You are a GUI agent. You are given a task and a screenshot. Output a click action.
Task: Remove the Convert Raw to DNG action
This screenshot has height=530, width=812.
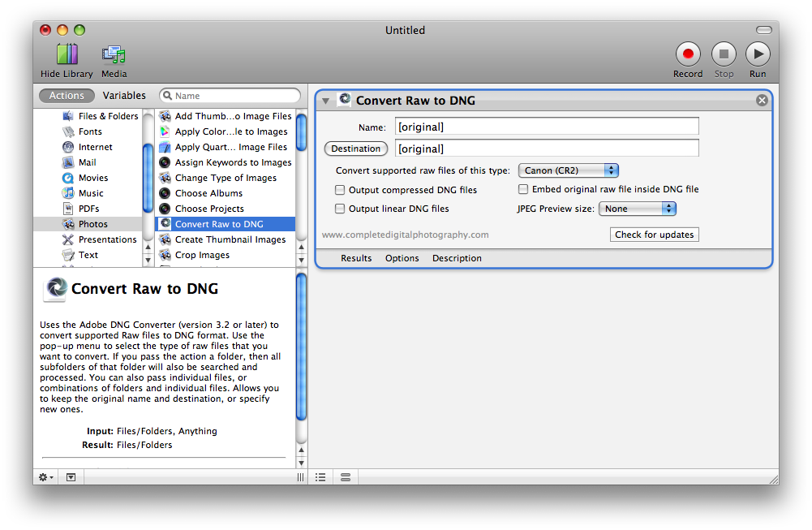click(762, 101)
